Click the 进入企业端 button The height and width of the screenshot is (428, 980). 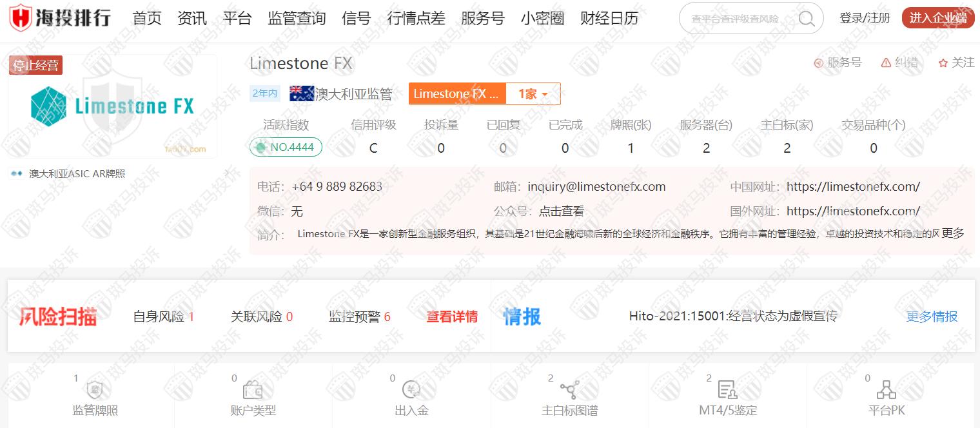[x=937, y=18]
